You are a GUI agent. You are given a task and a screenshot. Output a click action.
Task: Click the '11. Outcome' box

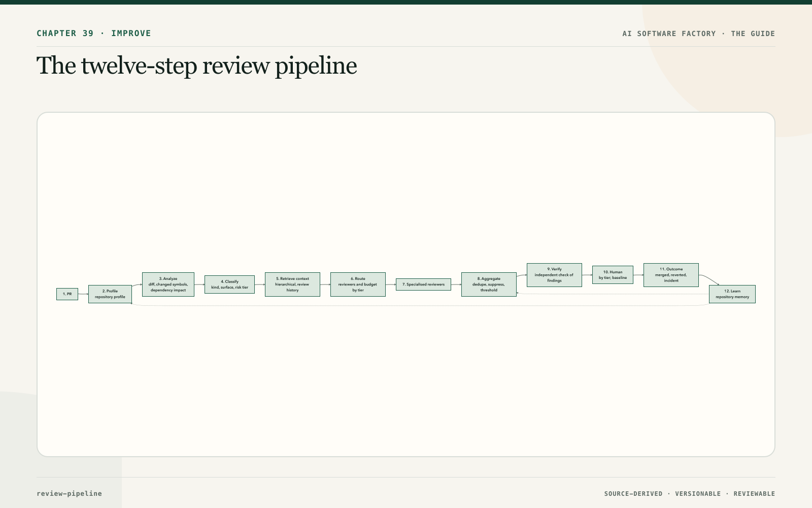(671, 275)
